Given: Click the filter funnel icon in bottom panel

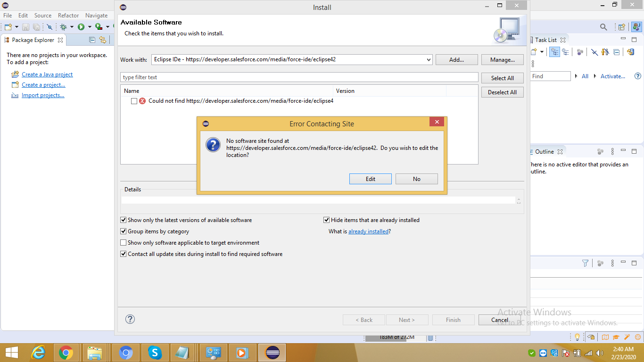Looking at the screenshot, I should pos(585,263).
